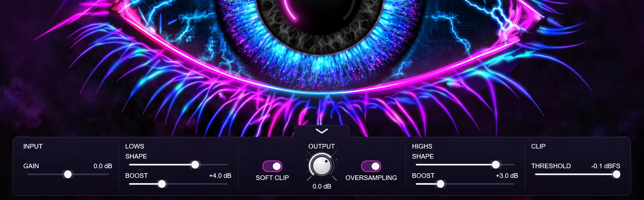Click the CLIP section label
The height and width of the screenshot is (200, 644).
coord(538,146)
